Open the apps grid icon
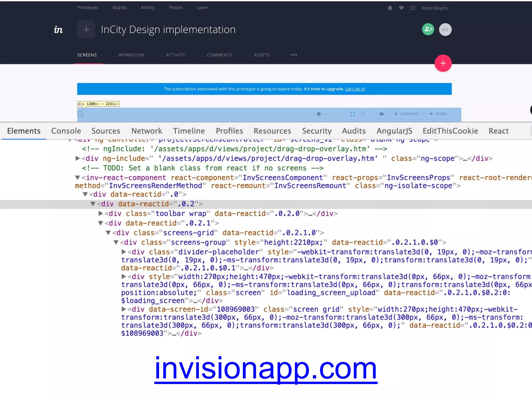Image resolution: width=532 pixels, height=399 pixels. tap(413, 8)
